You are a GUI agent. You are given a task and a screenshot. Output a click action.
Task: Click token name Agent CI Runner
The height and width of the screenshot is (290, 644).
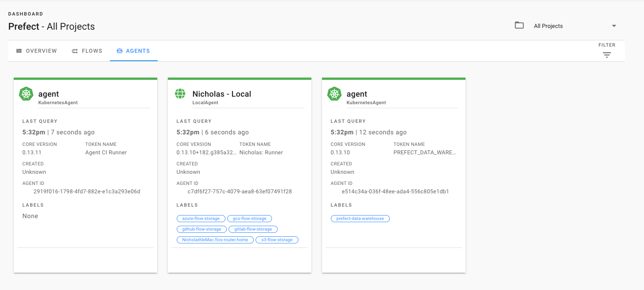click(106, 153)
